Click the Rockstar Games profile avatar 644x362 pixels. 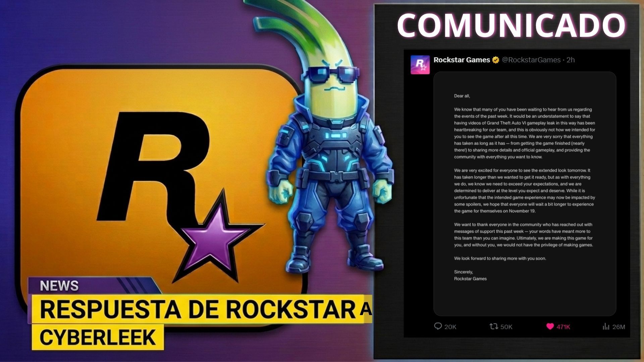(x=420, y=64)
